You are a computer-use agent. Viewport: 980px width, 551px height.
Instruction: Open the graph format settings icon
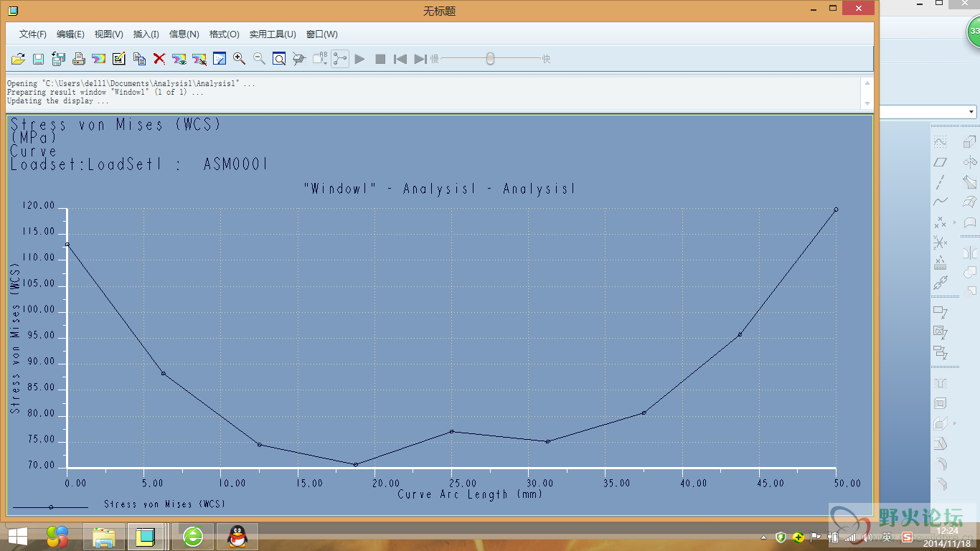click(220, 59)
